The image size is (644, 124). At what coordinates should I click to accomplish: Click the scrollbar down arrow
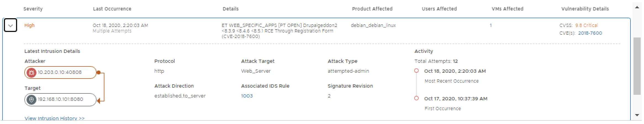[x=637, y=115]
